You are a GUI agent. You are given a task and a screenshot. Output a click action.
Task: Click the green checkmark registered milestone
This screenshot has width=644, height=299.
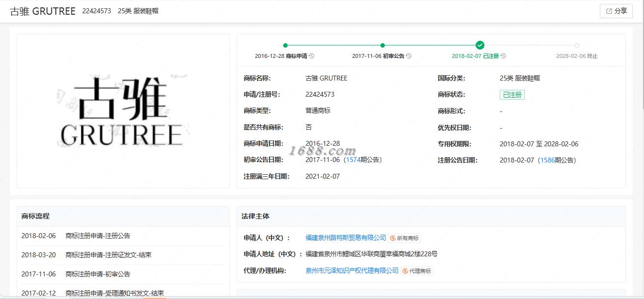pos(480,45)
